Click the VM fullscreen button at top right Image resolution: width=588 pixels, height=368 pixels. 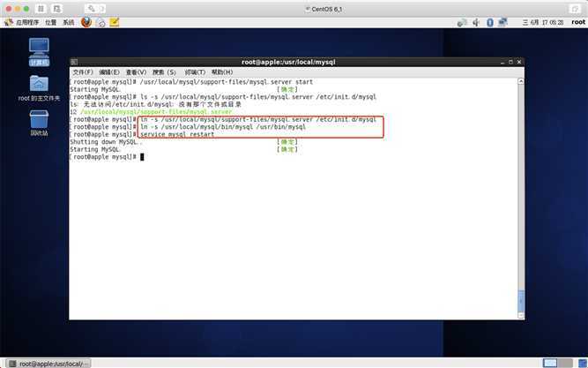click(x=575, y=9)
